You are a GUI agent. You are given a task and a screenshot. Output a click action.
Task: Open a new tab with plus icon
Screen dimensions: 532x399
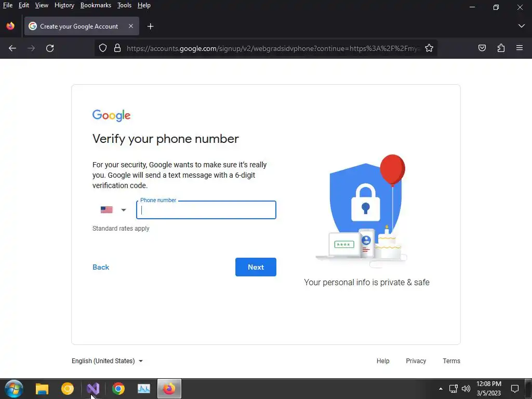[150, 26]
